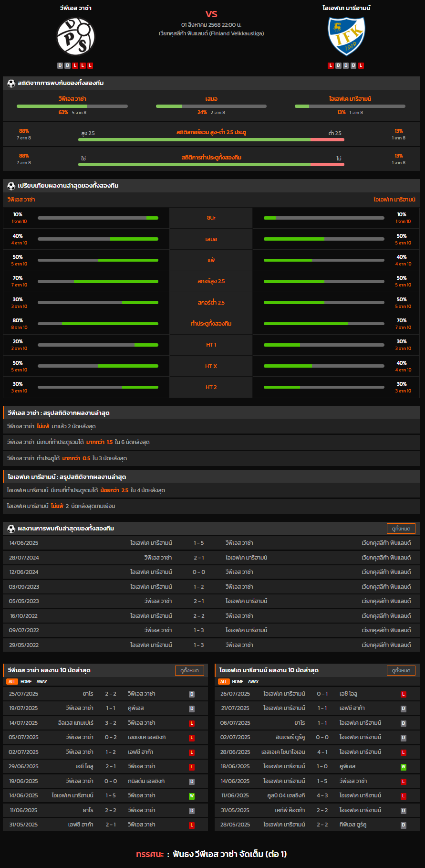Click soccer ball icon beside เปรียบเทียบผลงานล่าสุดของทั้งสองทีม
The image size is (425, 868).
(x=11, y=186)
